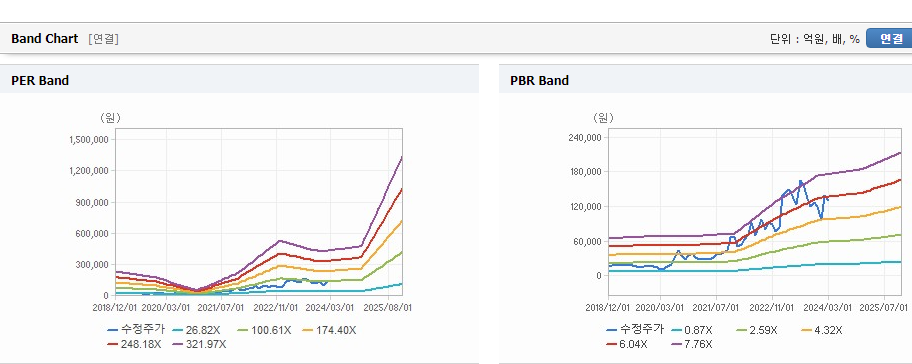Screen dimensions: 912x364
Task: Click the (원) unit label on PBR chart
Action: 603,118
